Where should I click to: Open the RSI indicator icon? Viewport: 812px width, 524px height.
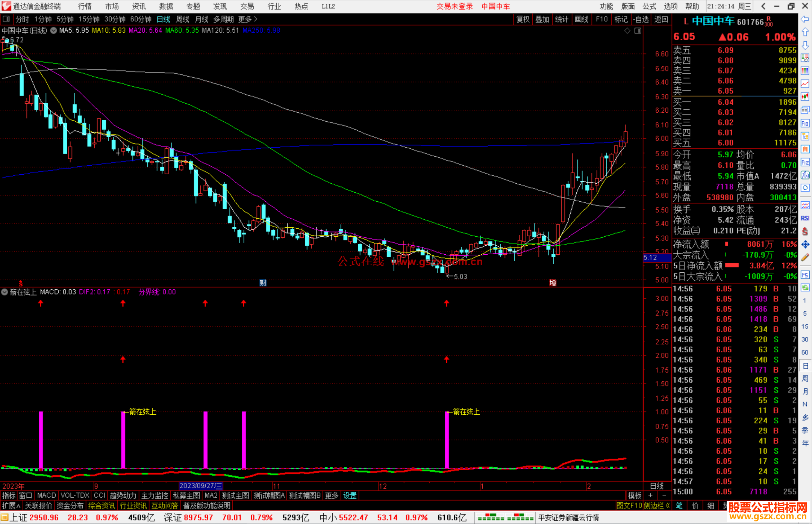(805, 218)
